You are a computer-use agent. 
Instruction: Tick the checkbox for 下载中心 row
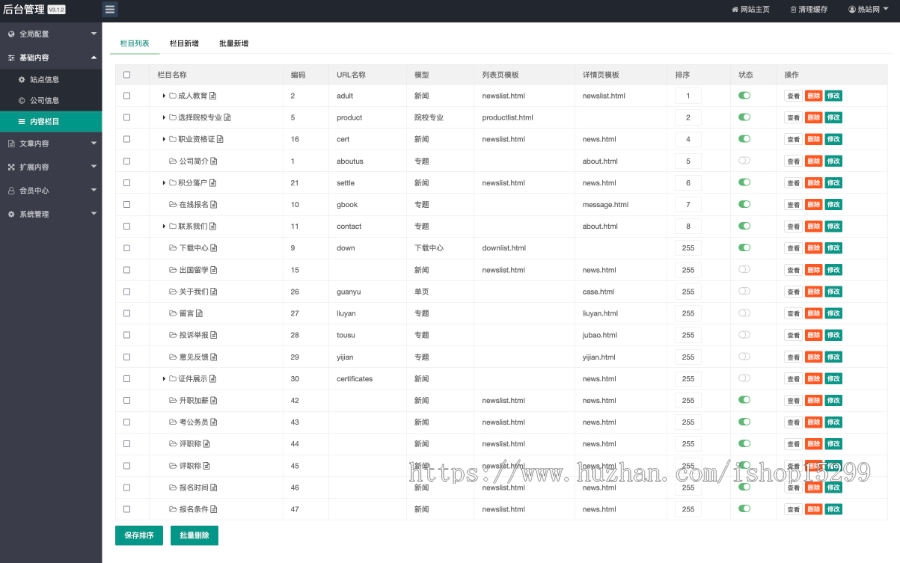pos(126,248)
